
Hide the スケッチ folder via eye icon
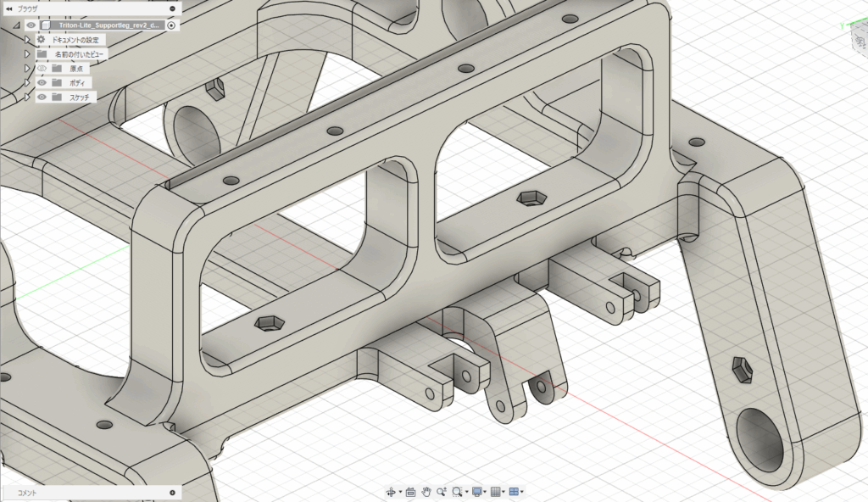pos(42,97)
